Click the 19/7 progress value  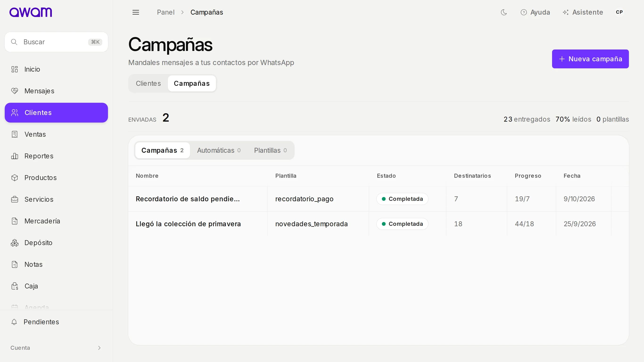point(522,199)
